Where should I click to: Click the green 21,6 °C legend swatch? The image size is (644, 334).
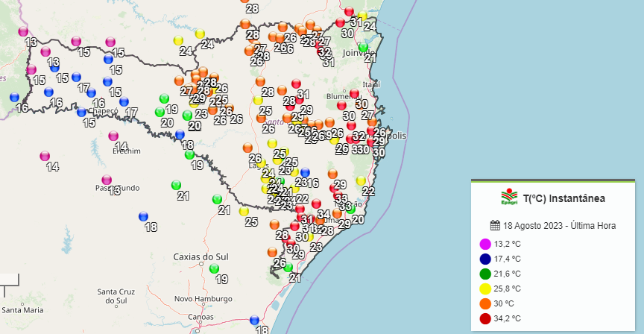click(x=485, y=274)
